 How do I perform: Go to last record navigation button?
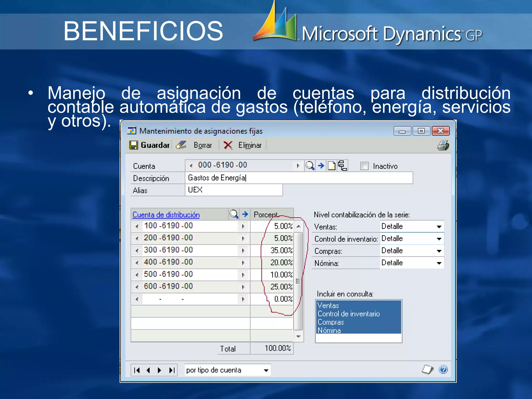pos(172,370)
